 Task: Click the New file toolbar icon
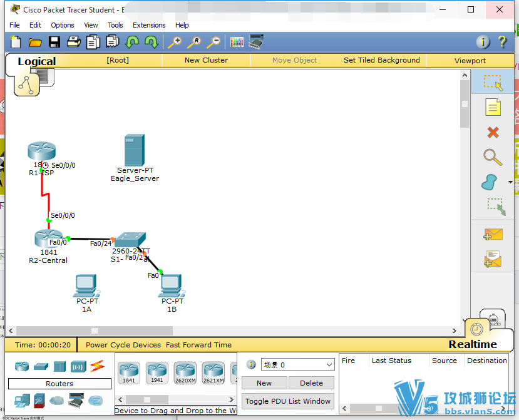[16, 42]
